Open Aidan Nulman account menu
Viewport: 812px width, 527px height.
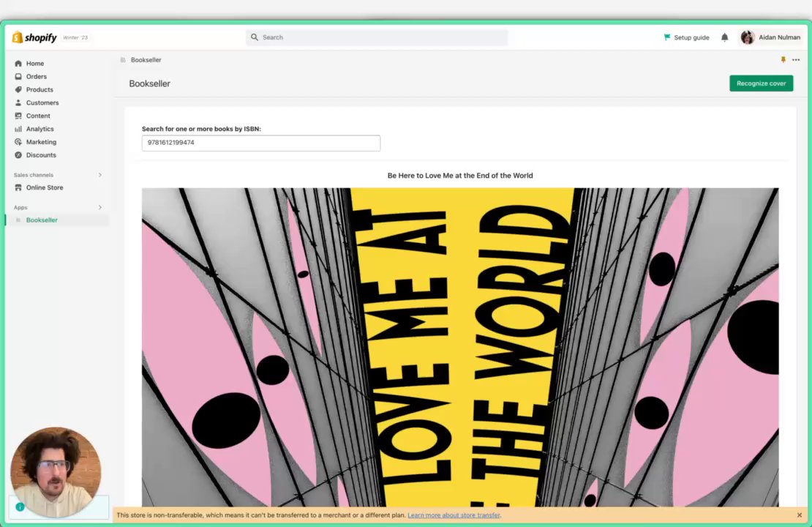770,37
